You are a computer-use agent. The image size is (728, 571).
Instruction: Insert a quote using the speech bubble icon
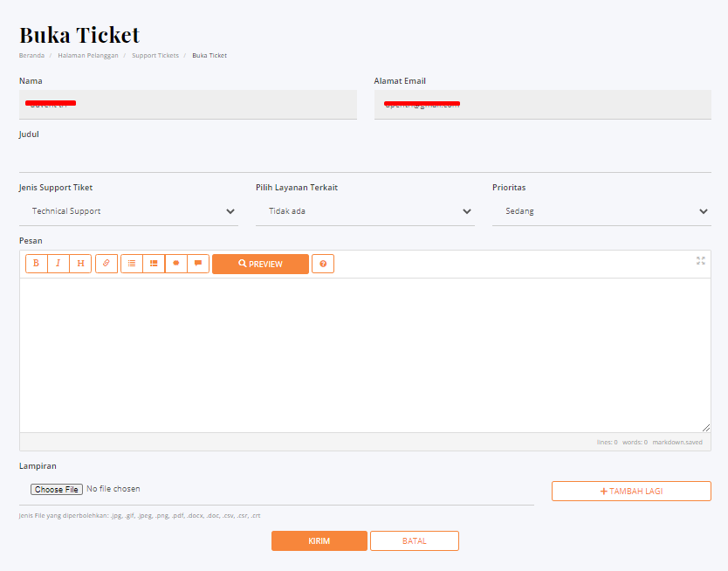coord(198,264)
